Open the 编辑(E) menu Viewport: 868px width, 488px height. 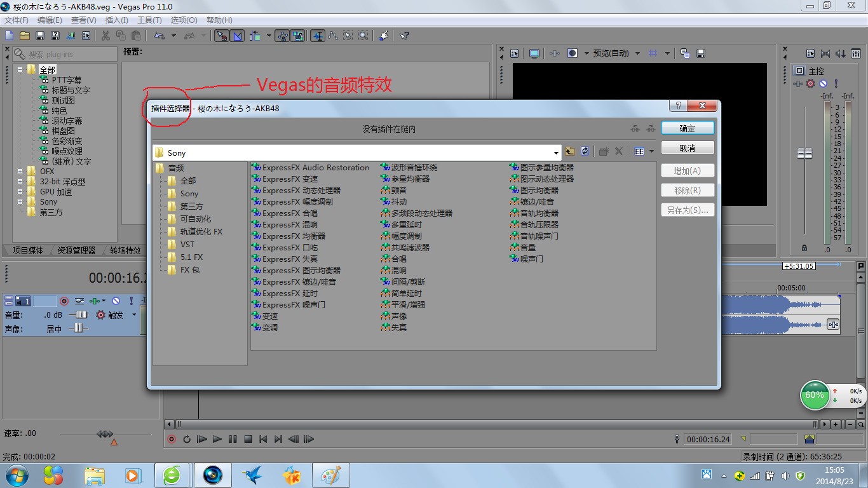[x=50, y=20]
